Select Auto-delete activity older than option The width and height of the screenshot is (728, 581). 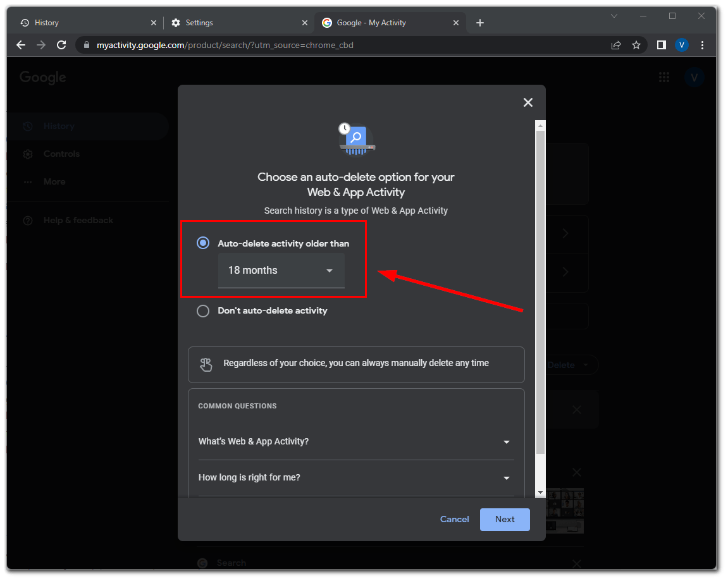pos(203,243)
